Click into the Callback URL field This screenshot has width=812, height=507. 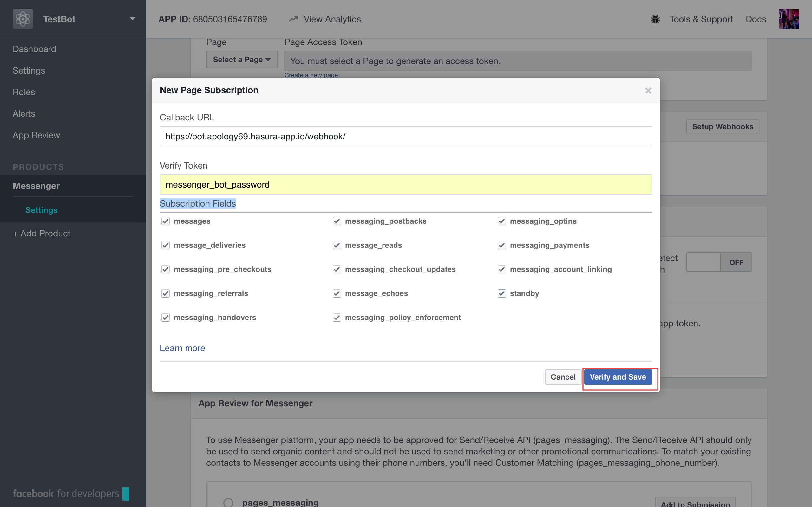[406, 137]
